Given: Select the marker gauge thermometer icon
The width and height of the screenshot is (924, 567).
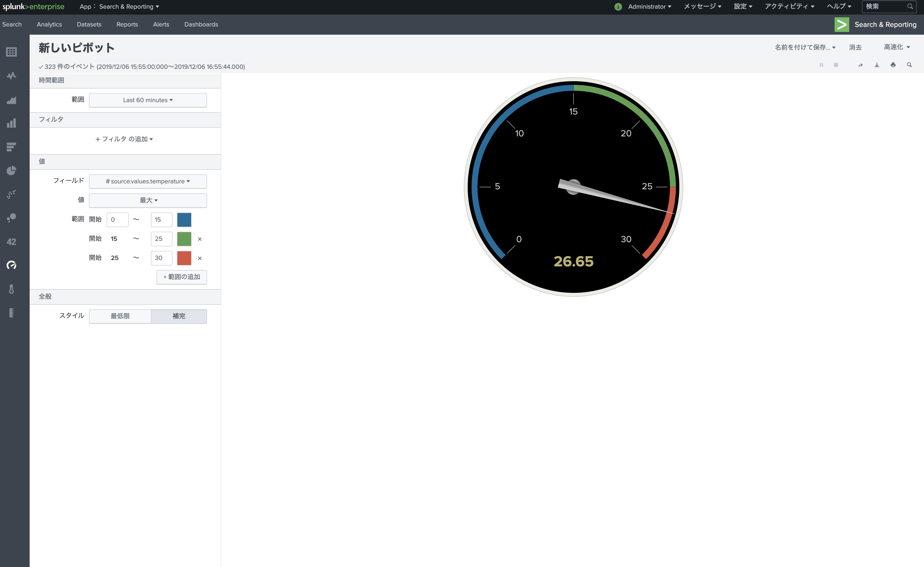Looking at the screenshot, I should point(11,289).
